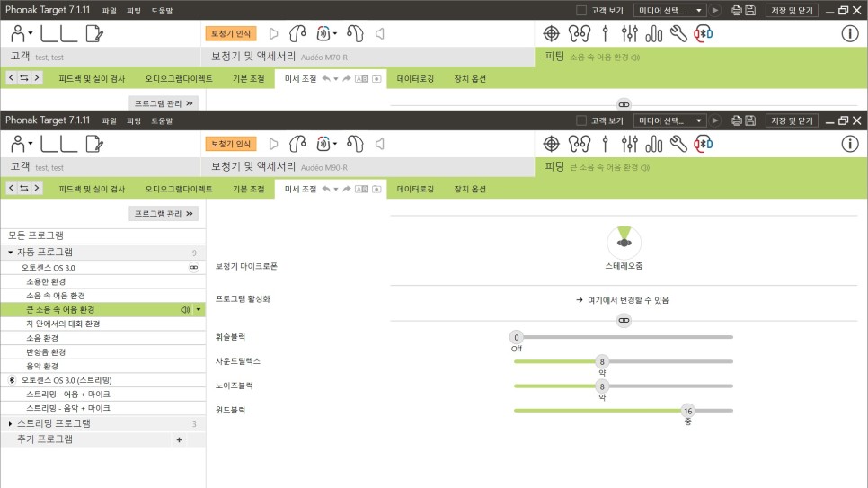Click the print icon in M90-R window
Image resolution: width=868 pixels, height=488 pixels.
tap(736, 120)
